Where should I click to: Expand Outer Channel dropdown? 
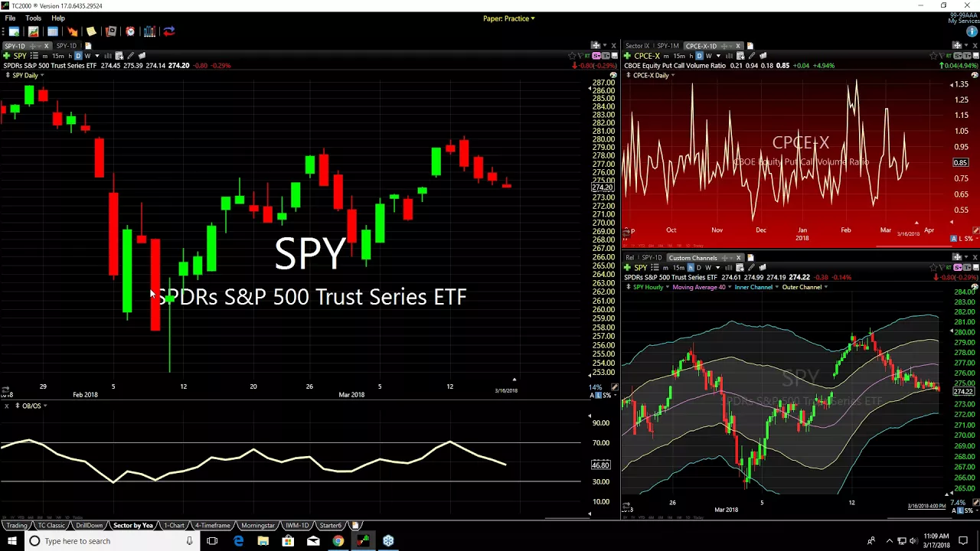tap(825, 287)
